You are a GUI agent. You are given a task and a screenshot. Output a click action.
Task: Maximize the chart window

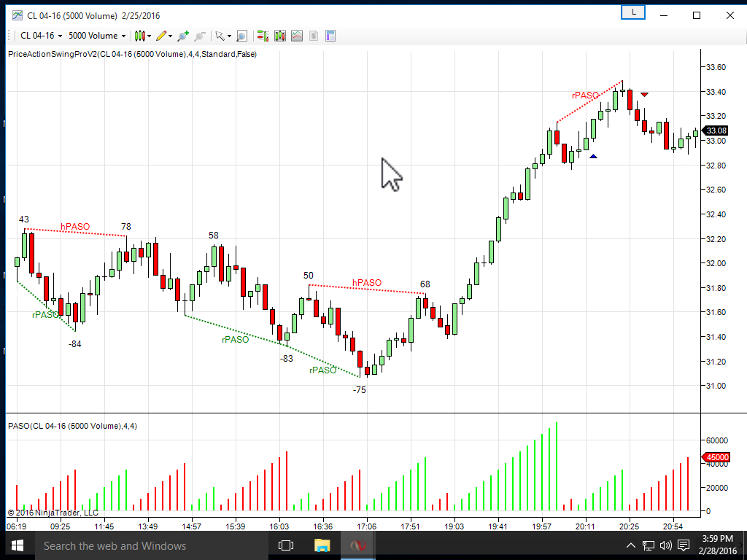tap(697, 16)
